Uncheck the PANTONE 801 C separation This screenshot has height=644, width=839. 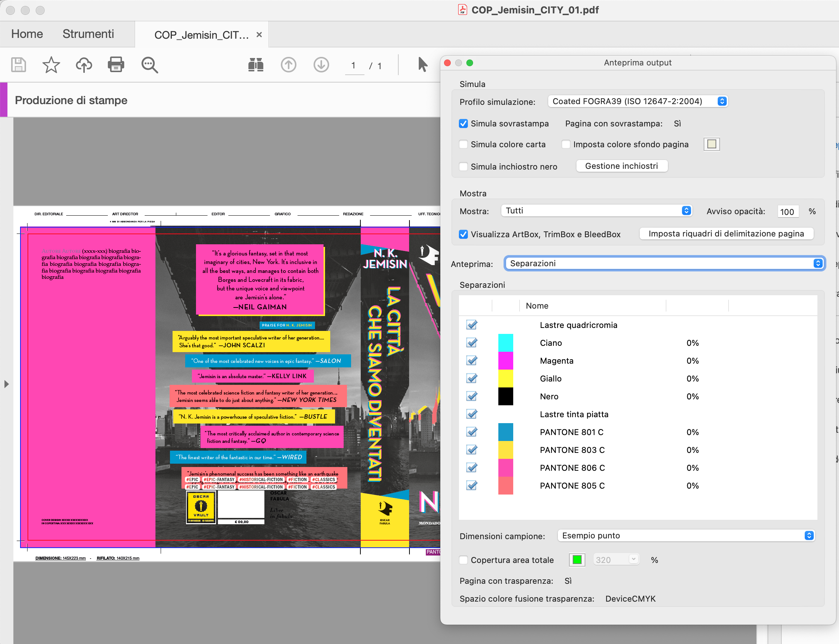(x=472, y=432)
